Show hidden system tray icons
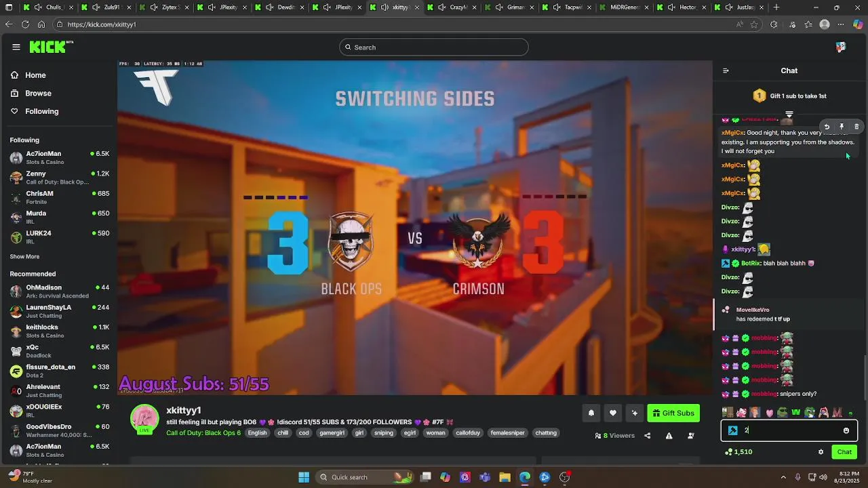This screenshot has height=488, width=868. (783, 477)
